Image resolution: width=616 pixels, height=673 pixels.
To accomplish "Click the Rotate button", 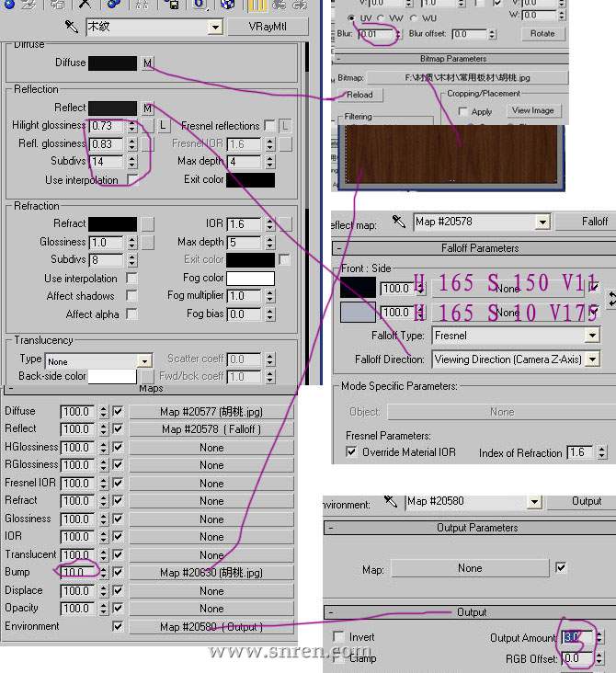I will [x=542, y=33].
